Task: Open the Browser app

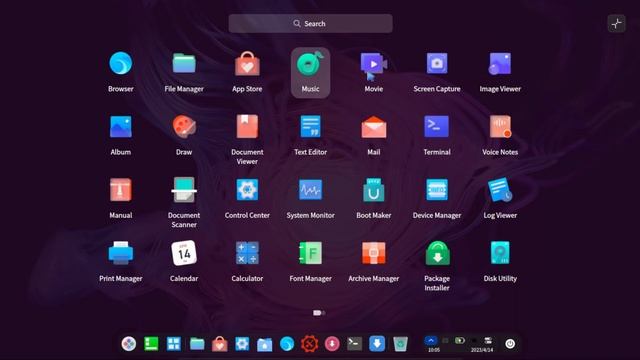Action: click(120, 64)
